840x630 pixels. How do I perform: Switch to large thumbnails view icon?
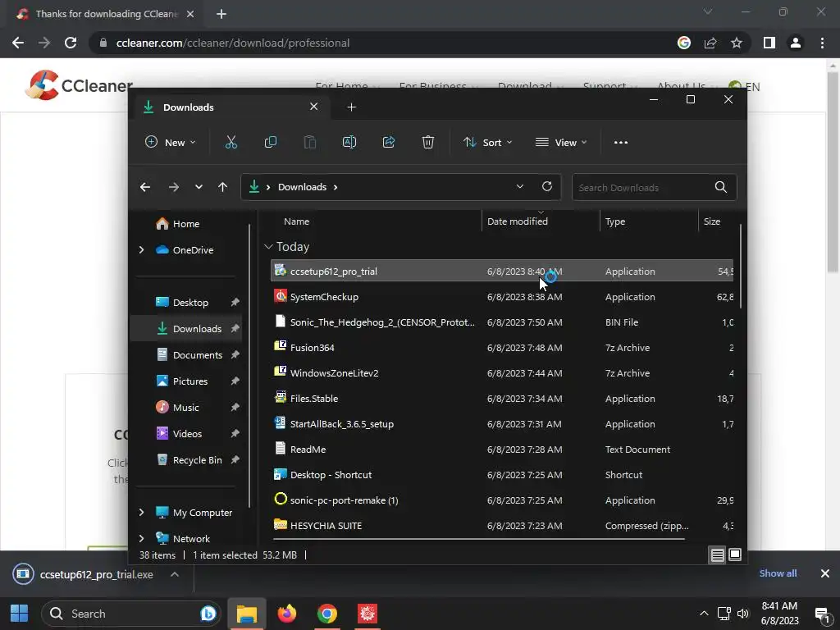coord(735,555)
